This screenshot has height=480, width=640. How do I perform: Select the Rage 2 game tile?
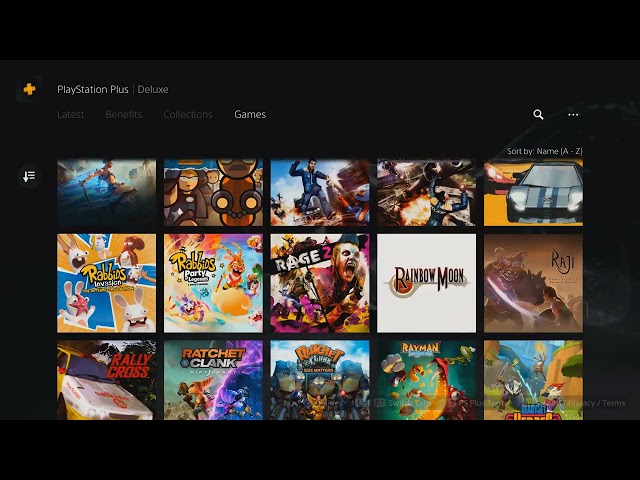320,283
